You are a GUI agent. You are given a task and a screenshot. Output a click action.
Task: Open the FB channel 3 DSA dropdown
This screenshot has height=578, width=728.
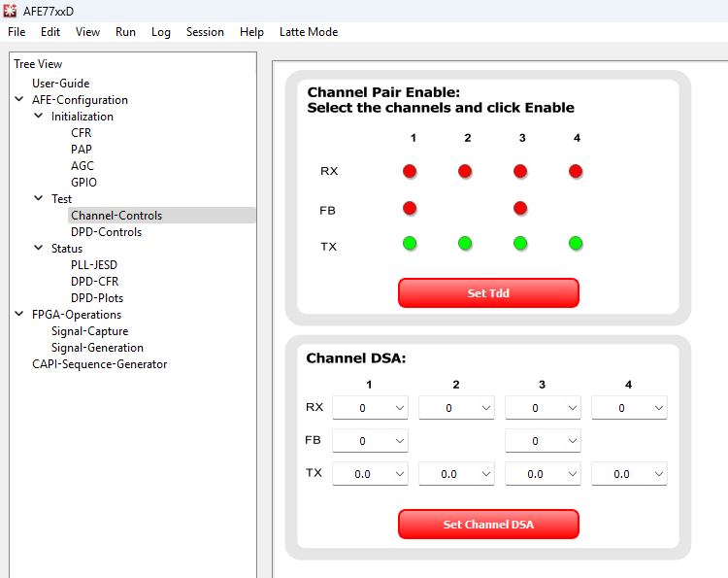point(543,441)
